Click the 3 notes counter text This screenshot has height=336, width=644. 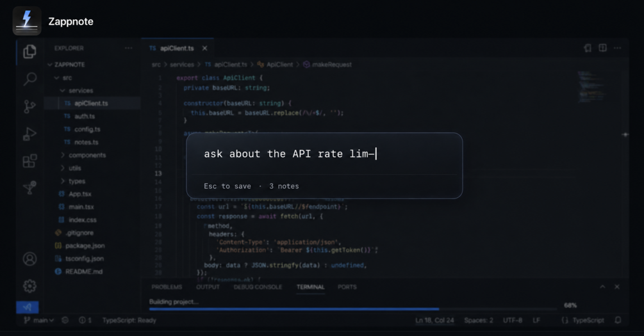[284, 186]
